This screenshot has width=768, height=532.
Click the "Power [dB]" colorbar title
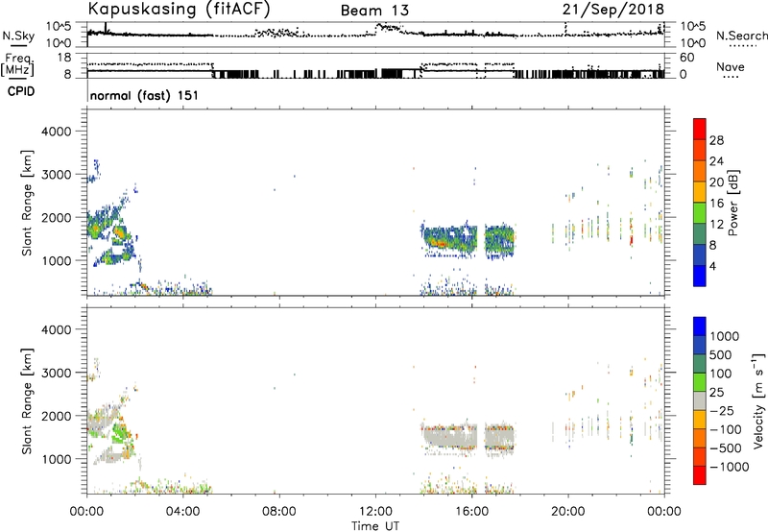click(732, 203)
